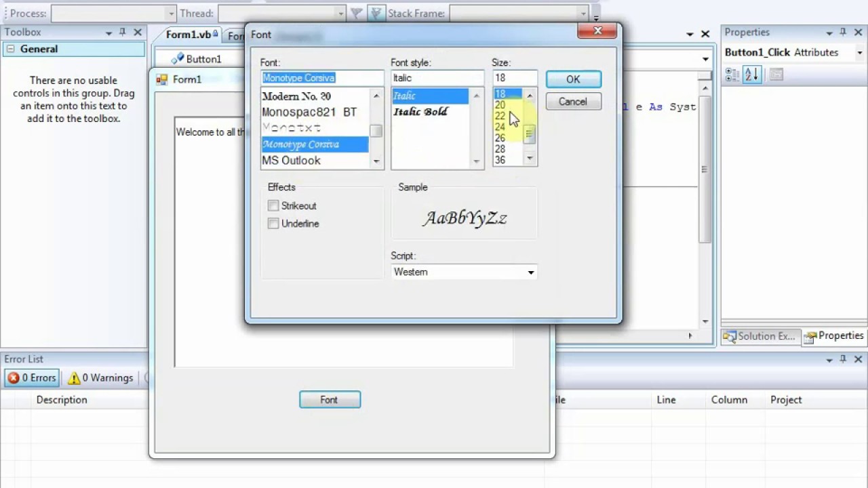
Task: Close the active document tab with X
Action: click(x=705, y=34)
